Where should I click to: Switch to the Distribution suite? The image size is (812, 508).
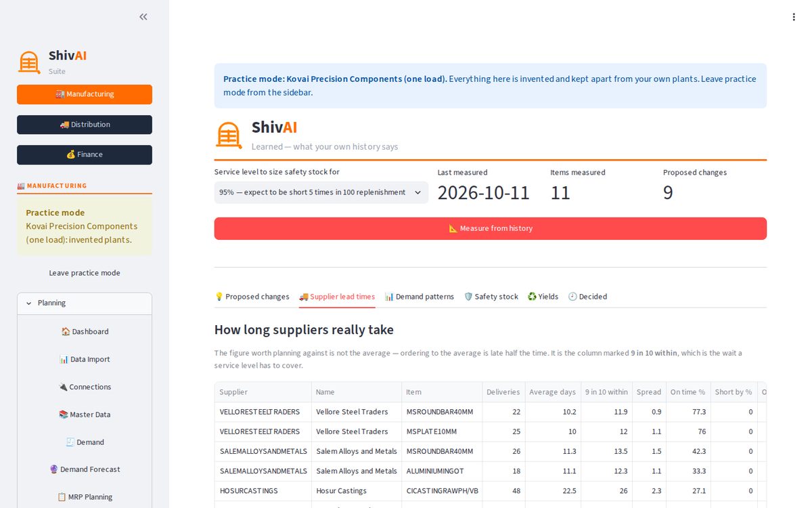85,125
